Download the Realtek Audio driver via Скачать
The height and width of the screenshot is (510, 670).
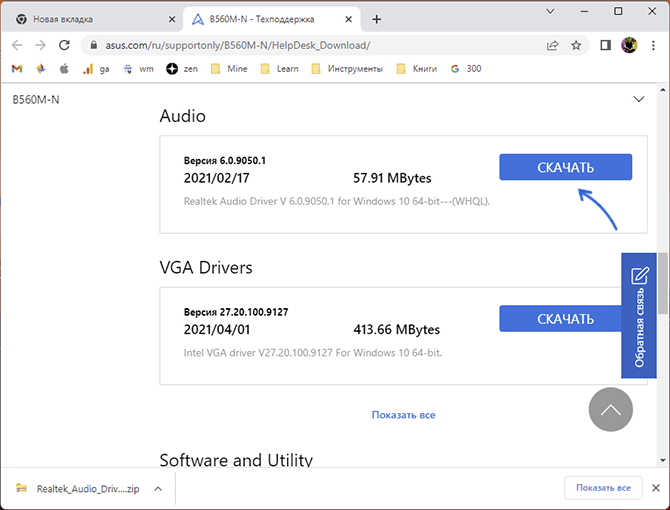tap(565, 167)
